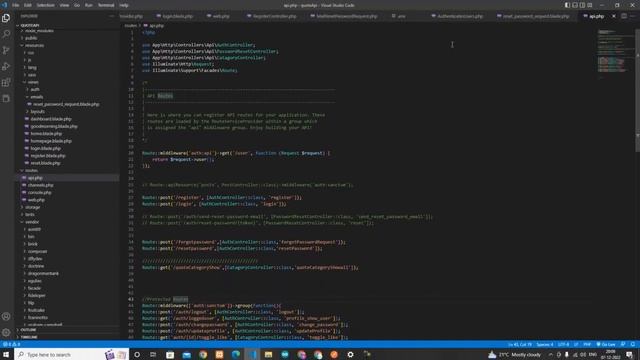Click the split editor icon

pos(624,16)
